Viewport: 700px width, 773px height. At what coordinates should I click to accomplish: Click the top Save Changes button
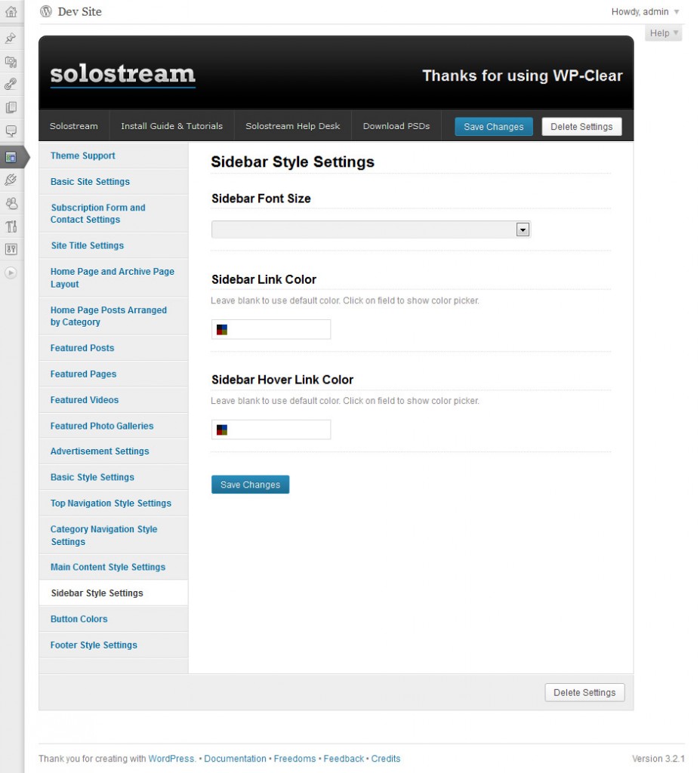[x=493, y=127]
